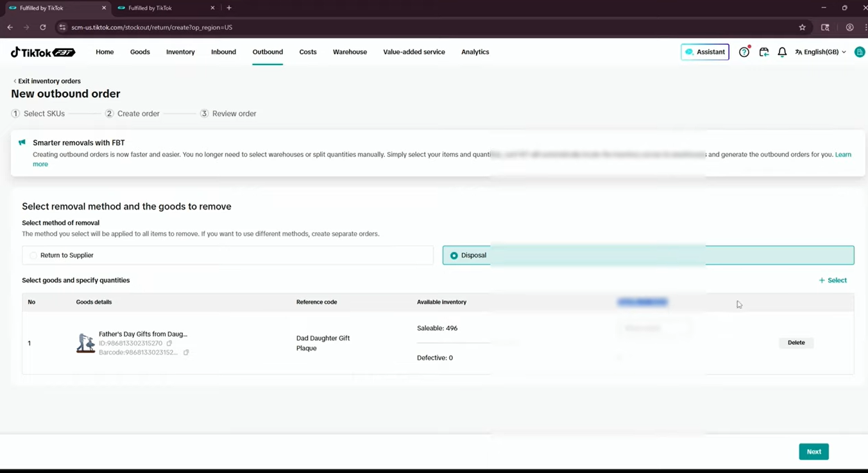868x473 pixels.
Task: Open the Warehouse menu
Action: 350,52
